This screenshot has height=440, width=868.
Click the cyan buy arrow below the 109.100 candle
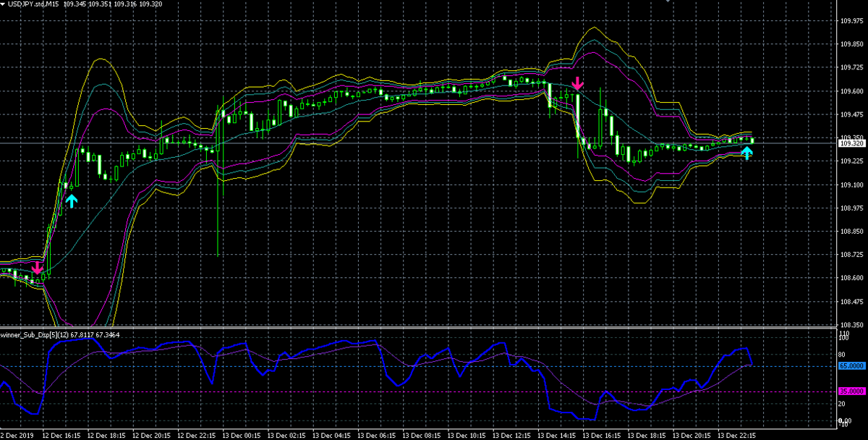coord(72,200)
